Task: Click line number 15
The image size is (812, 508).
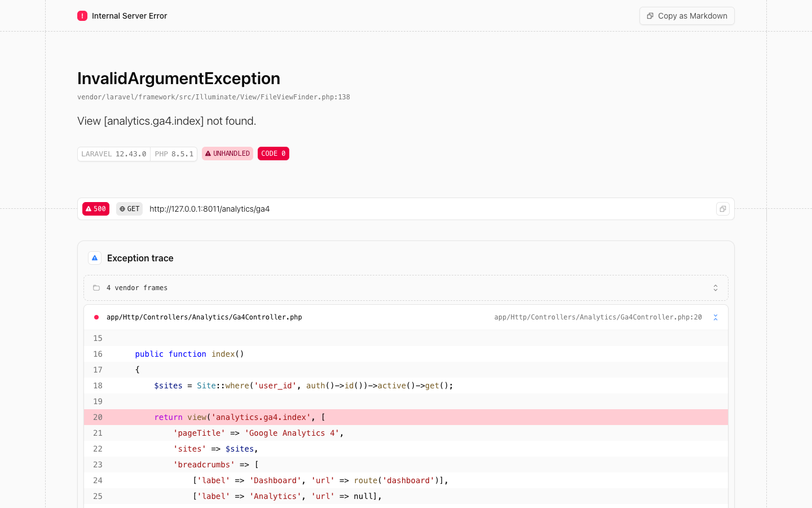Action: [98, 338]
